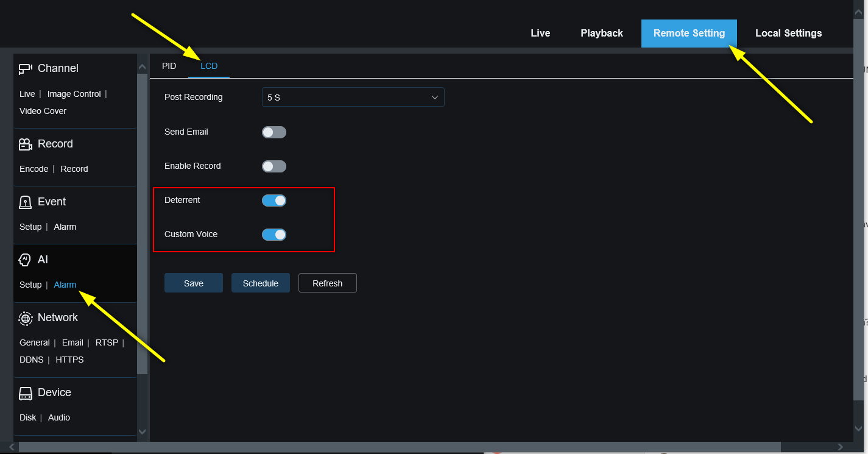Open Alarm under AI section

tap(65, 285)
